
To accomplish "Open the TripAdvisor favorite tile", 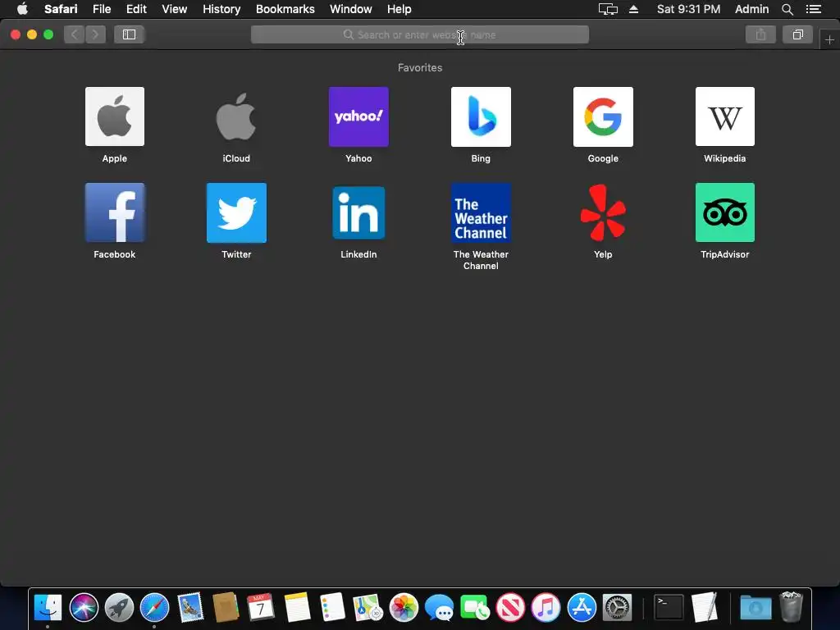I will [x=725, y=212].
